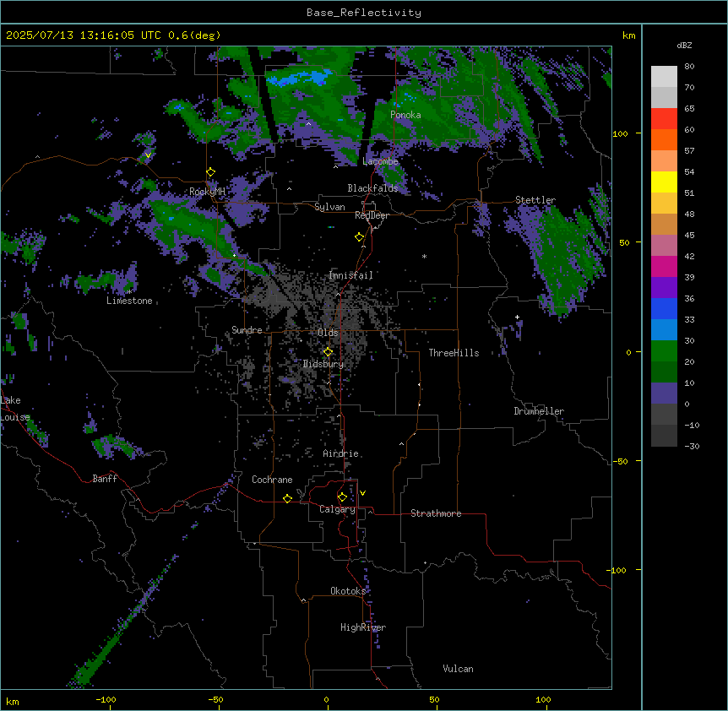Viewport: 728px width, 711px height.
Task: Click the dBZ legend heading
Action: [x=684, y=46]
